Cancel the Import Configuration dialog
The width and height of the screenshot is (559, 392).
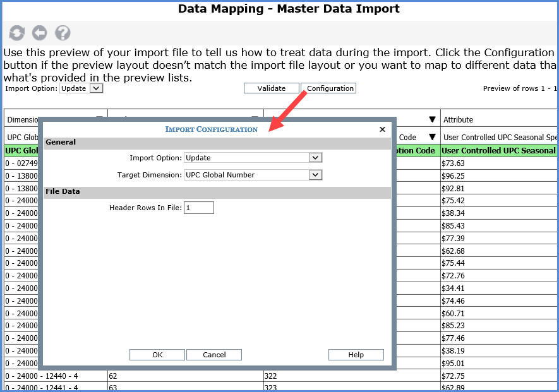click(214, 355)
